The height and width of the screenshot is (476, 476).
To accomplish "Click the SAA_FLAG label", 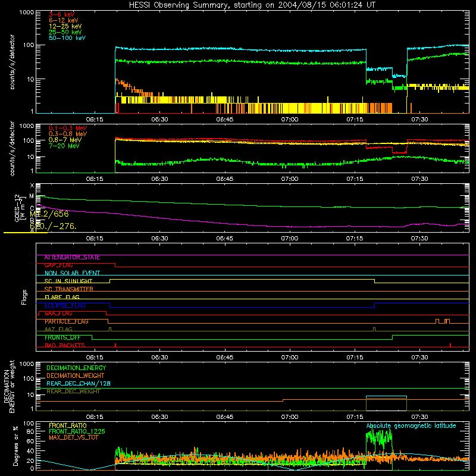I will [x=58, y=314].
